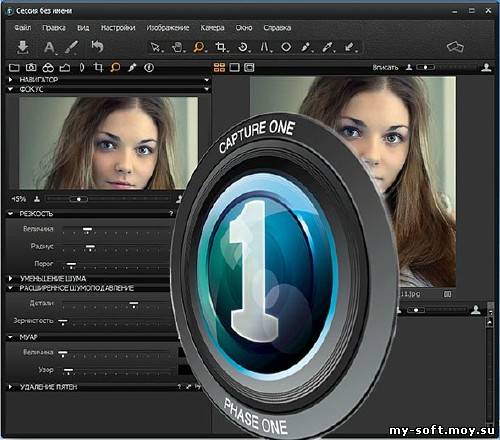Select the white balance picker tool
The width and height of the screenshot is (500, 440).
click(306, 47)
